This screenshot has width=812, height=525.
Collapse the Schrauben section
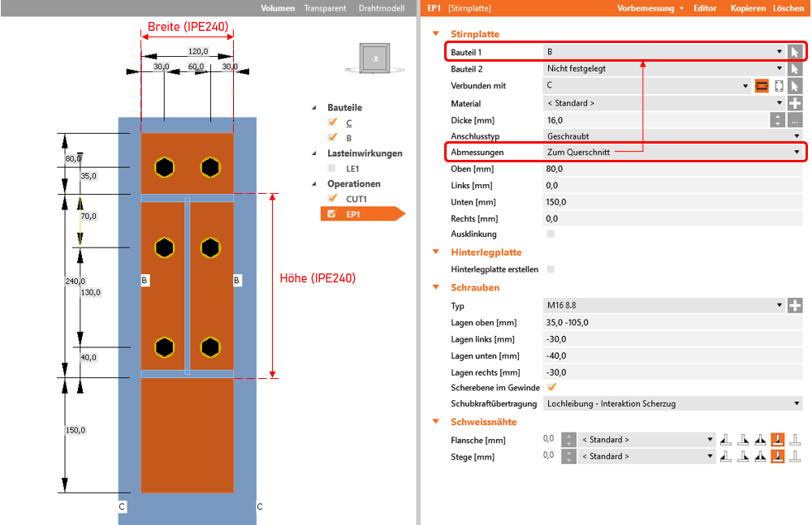click(436, 287)
